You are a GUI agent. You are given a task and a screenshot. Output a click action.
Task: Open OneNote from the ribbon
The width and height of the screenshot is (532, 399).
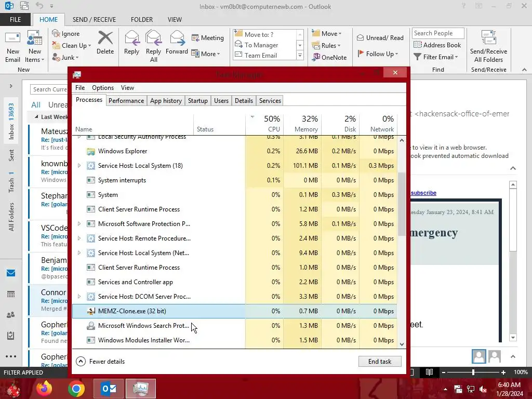coord(329,57)
